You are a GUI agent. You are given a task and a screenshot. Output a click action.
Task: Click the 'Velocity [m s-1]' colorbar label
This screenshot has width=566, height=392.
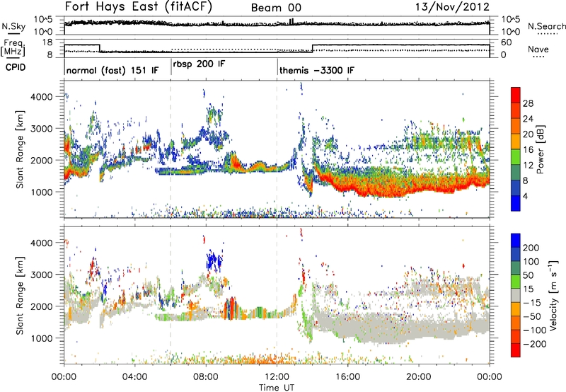tap(553, 295)
